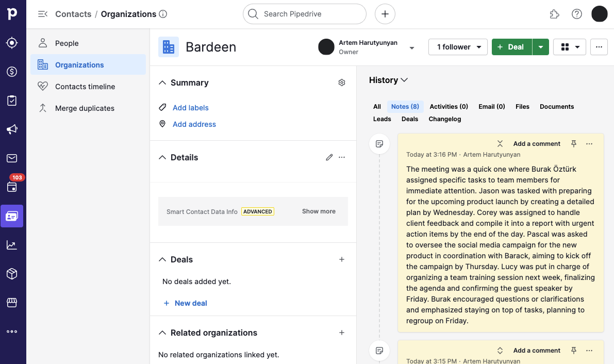Open Details more options dots

[x=342, y=157]
